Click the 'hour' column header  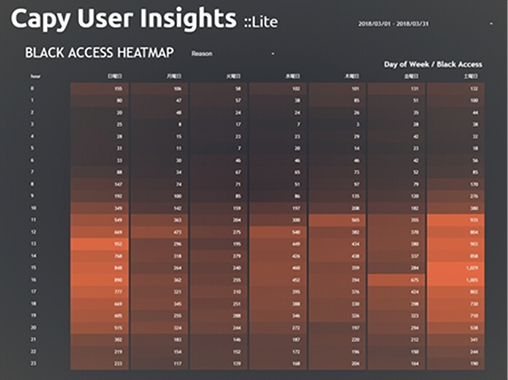coord(35,76)
